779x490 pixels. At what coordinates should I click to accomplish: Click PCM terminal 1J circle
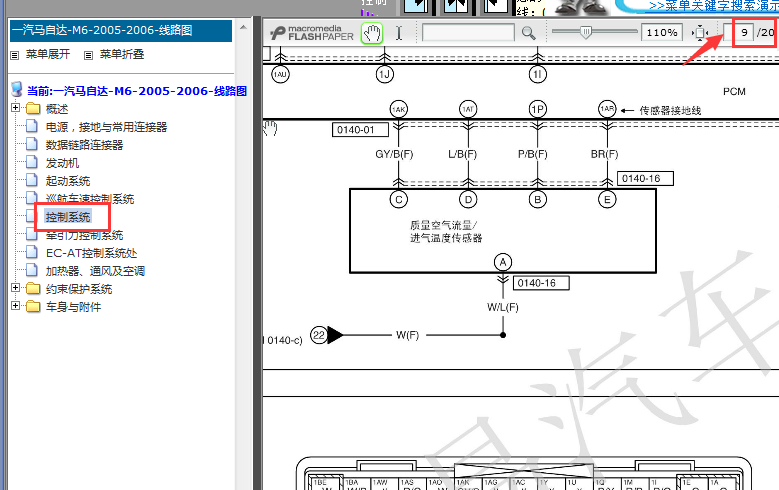(385, 75)
